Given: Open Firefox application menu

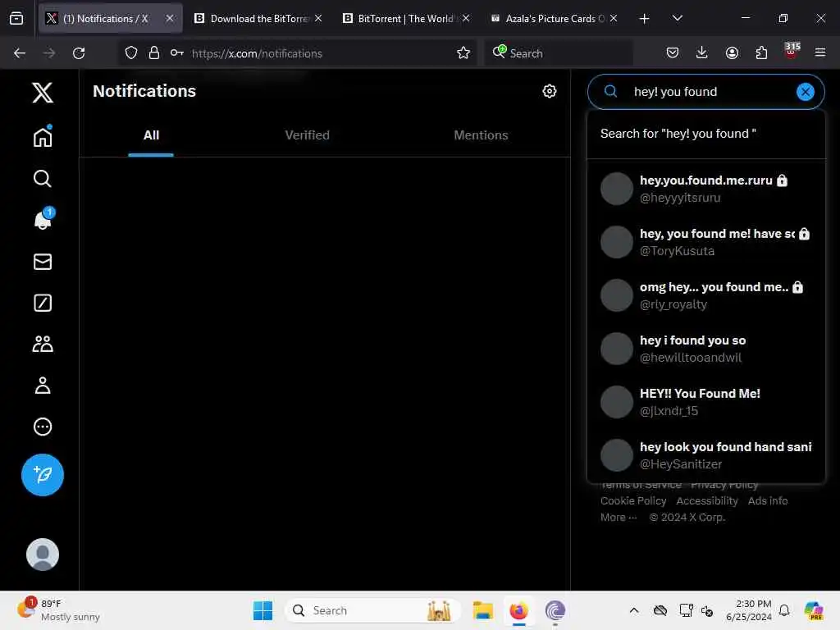Looking at the screenshot, I should tap(820, 52).
